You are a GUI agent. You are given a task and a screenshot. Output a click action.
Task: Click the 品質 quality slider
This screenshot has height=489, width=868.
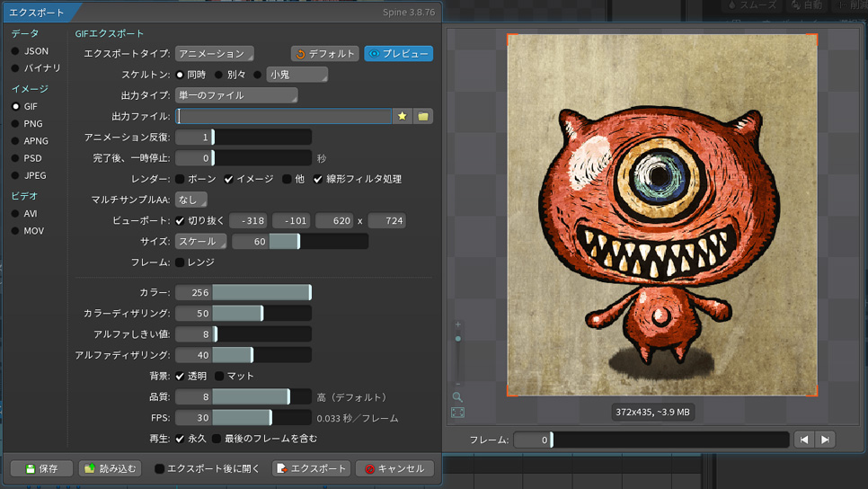244,396
